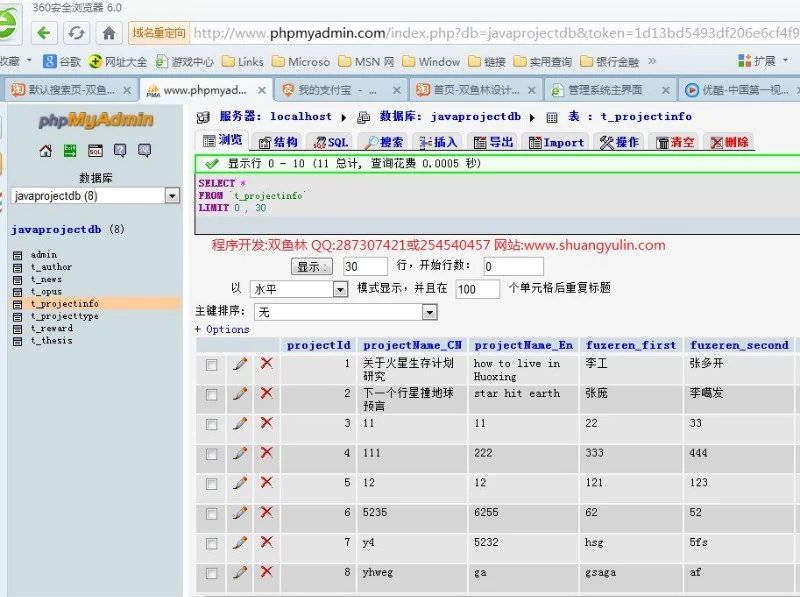Tick the checkbox for row 5
This screenshot has height=597, width=800.
[x=211, y=484]
